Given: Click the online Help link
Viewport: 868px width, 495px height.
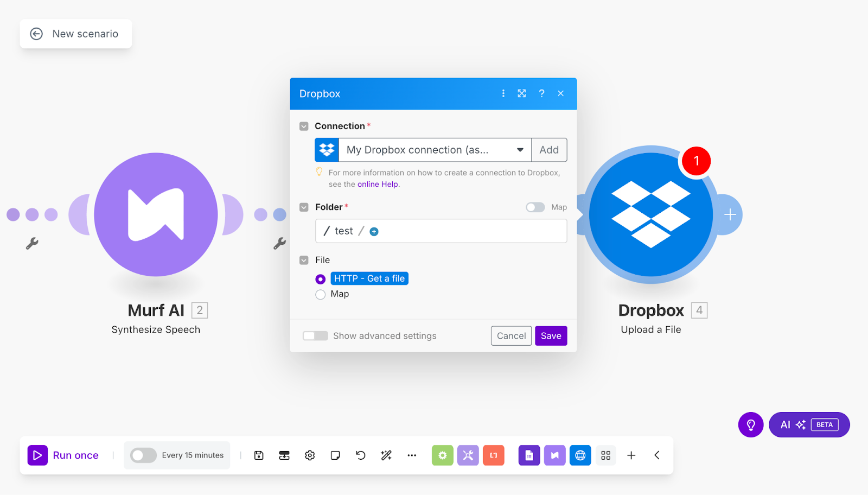Looking at the screenshot, I should click(378, 184).
